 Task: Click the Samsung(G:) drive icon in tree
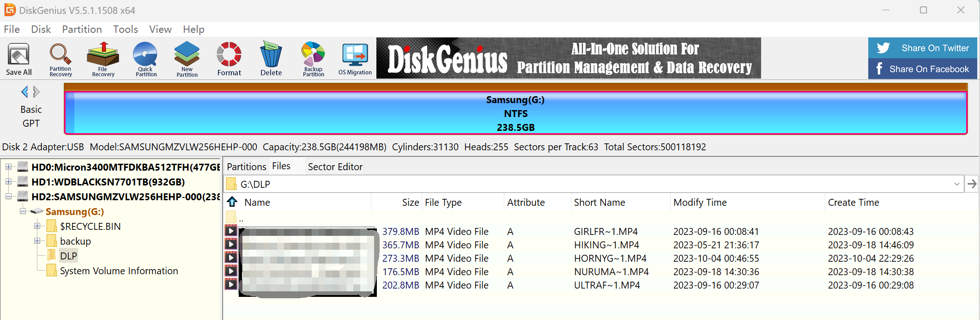click(x=37, y=211)
